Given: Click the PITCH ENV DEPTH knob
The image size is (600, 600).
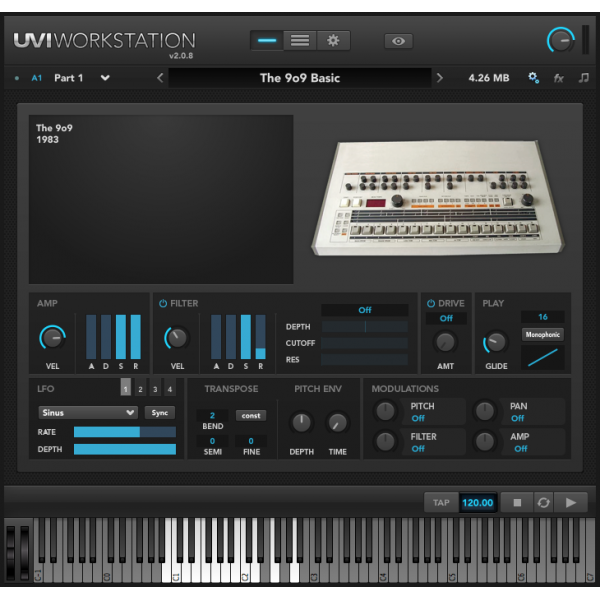Looking at the screenshot, I should click(302, 422).
